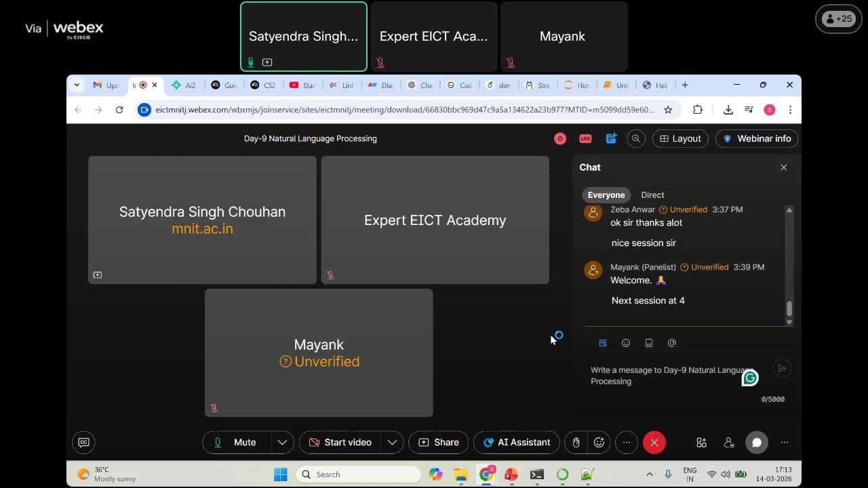The width and height of the screenshot is (868, 488).
Task: Select Expert EICT Academy video tile
Action: click(435, 220)
